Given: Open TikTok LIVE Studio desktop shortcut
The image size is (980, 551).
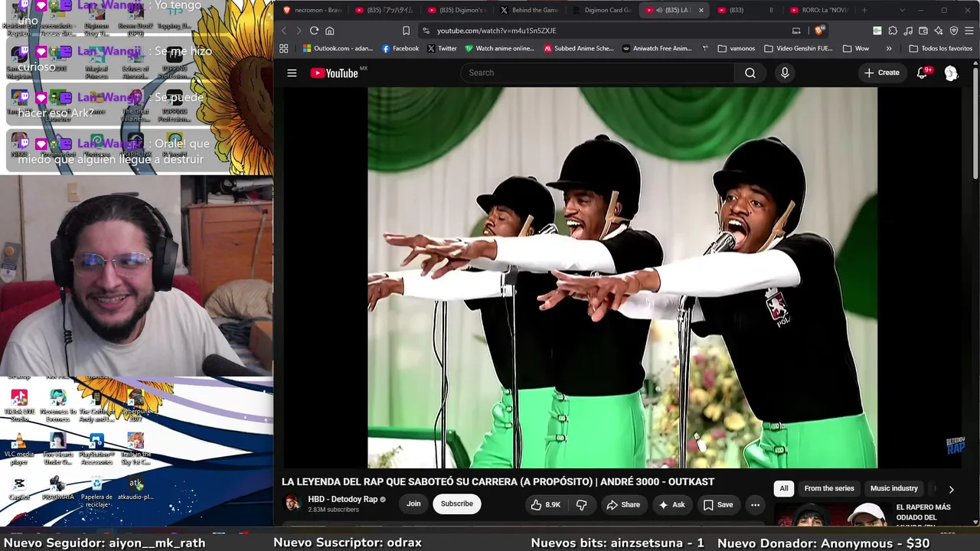Looking at the screenshot, I should point(19,405).
